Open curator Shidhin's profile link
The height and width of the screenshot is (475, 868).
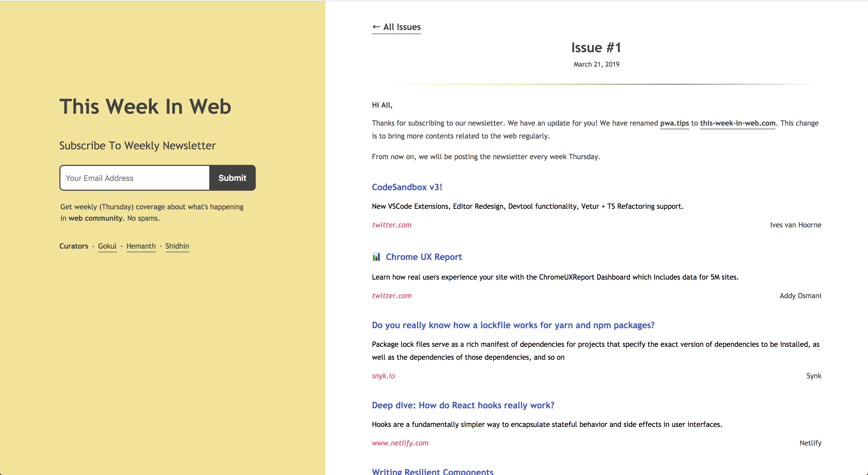tap(177, 246)
